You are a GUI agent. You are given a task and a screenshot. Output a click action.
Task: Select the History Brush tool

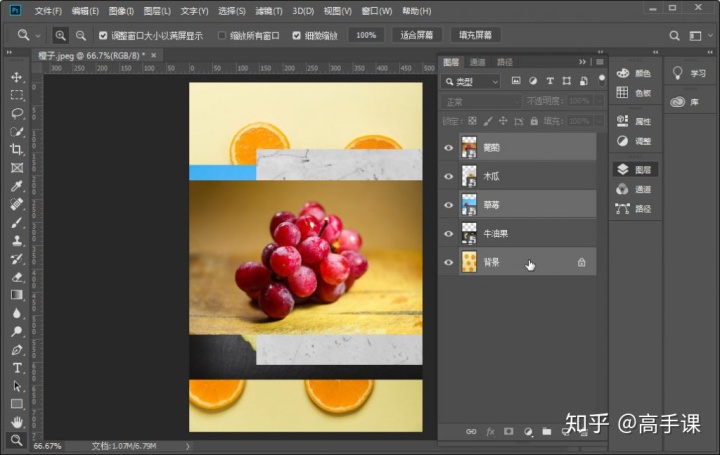coord(17,258)
